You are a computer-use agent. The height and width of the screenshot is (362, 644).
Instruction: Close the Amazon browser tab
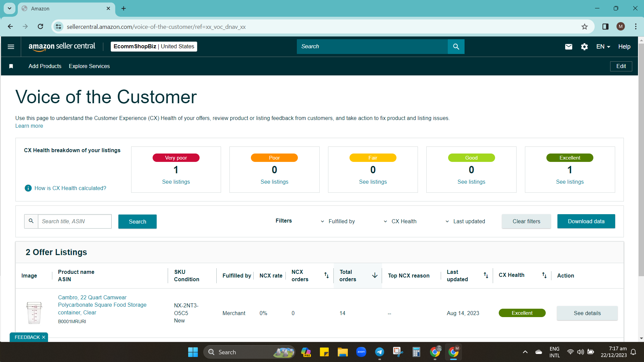108,8
